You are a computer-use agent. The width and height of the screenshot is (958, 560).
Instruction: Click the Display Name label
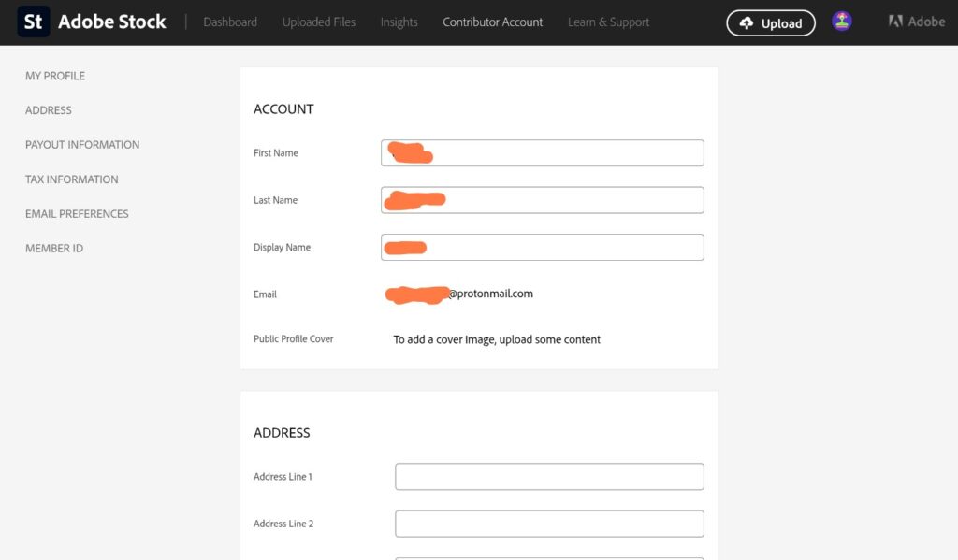[282, 247]
